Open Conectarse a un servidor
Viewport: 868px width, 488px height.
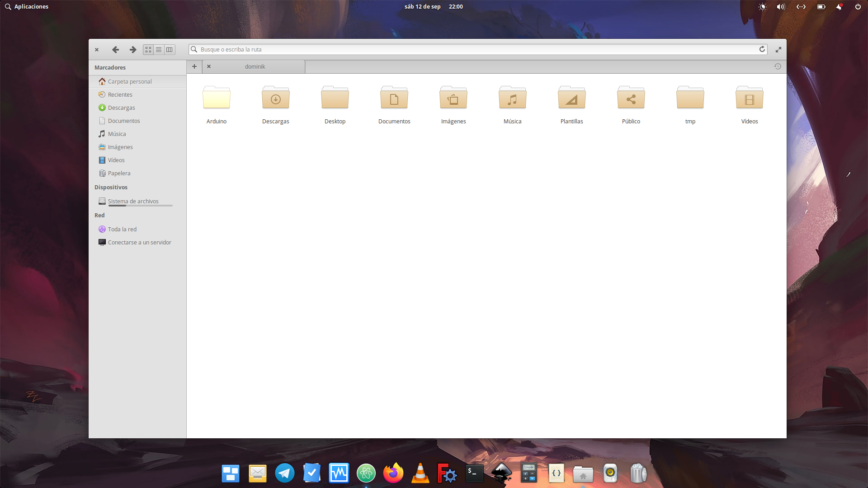click(x=139, y=242)
